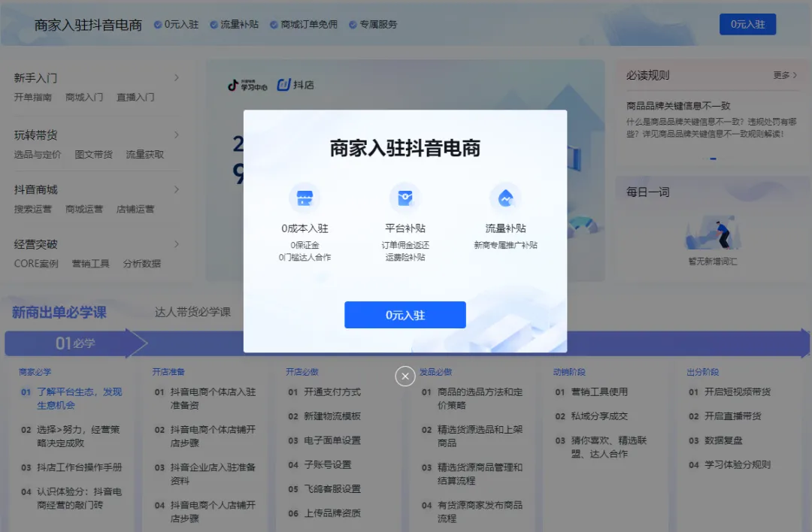Open lesson 数据复盘
This screenshot has width=812, height=532.
[723, 440]
